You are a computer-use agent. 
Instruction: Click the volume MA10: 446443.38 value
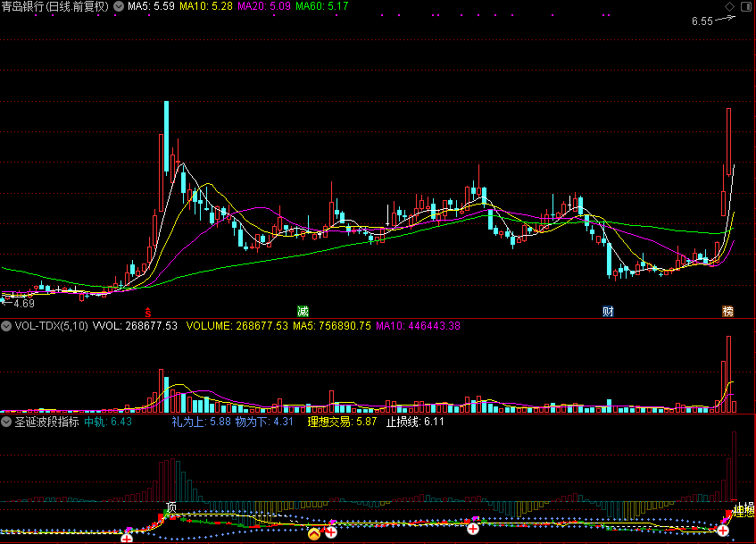pos(418,326)
